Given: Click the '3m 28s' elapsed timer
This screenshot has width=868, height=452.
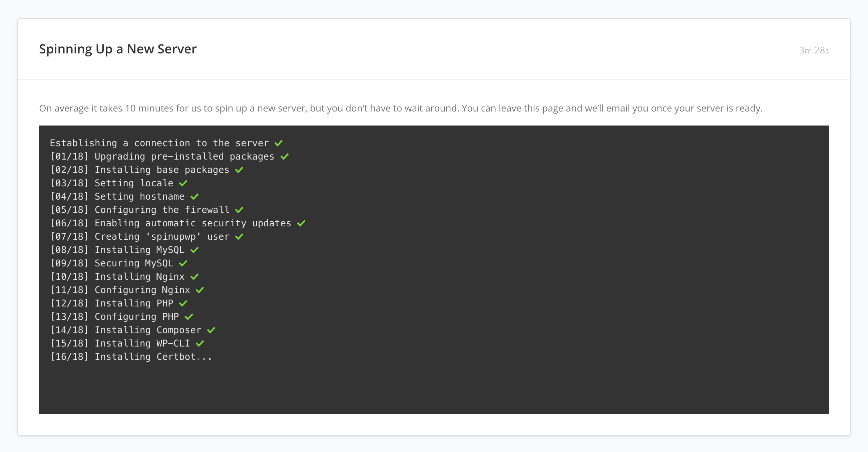Looking at the screenshot, I should [814, 50].
